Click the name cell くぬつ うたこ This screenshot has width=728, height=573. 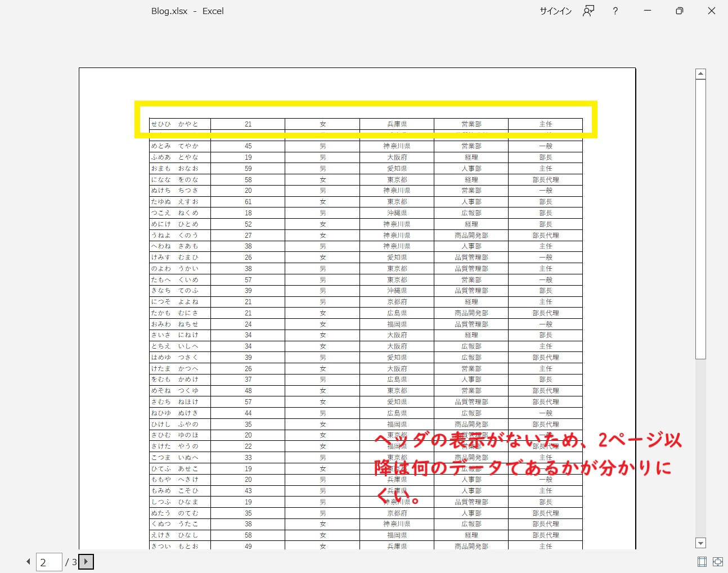(x=180, y=524)
